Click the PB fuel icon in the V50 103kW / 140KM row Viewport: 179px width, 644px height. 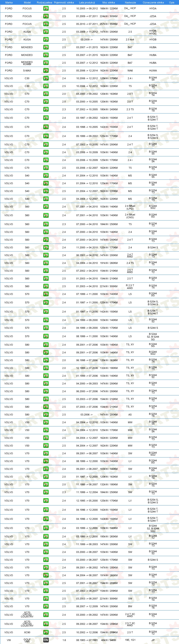tap(46, 422)
